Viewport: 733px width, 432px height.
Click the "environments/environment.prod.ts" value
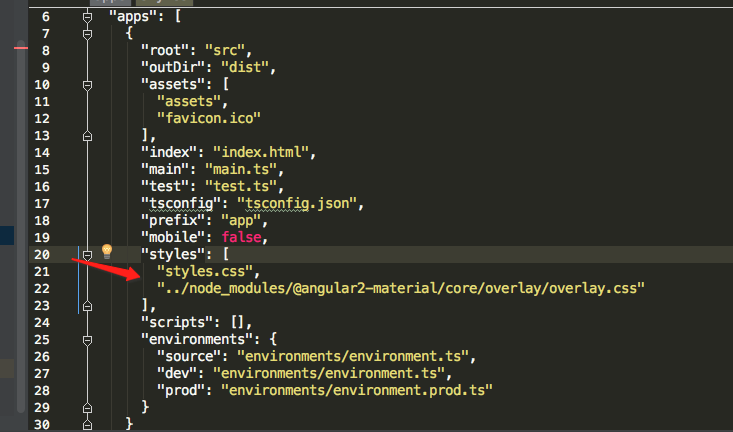coord(357,390)
